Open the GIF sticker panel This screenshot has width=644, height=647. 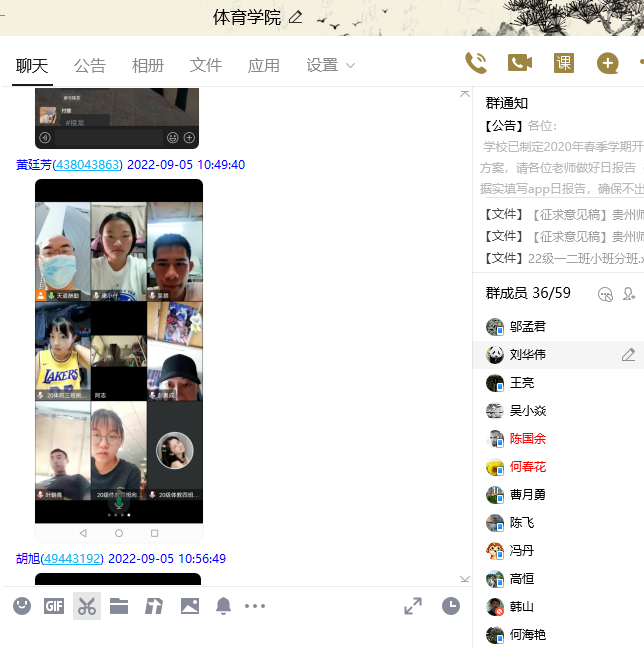click(x=54, y=606)
